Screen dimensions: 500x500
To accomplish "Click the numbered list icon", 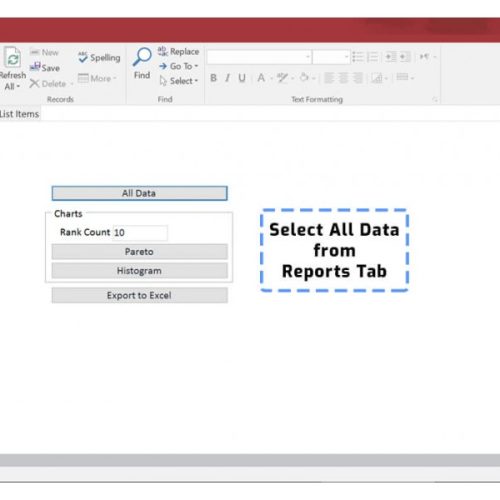I will [372, 57].
